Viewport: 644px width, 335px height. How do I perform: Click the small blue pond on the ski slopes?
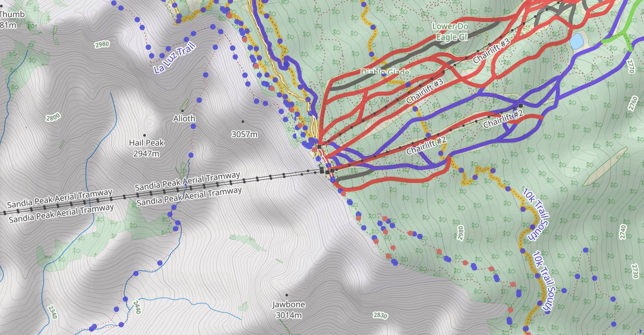click(576, 41)
